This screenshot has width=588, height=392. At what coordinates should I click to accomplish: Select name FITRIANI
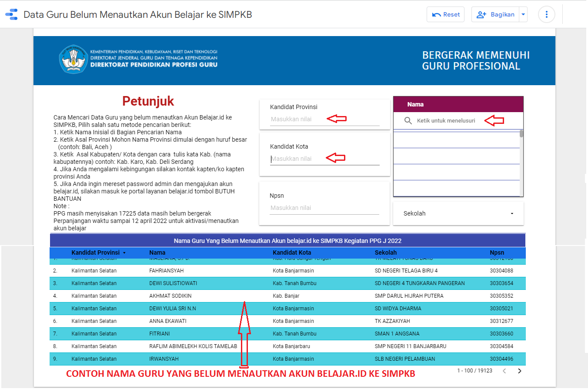pyautogui.click(x=160, y=334)
